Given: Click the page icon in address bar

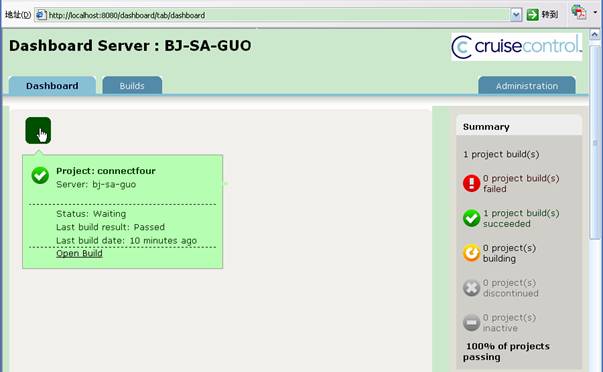Looking at the screenshot, I should point(41,15).
